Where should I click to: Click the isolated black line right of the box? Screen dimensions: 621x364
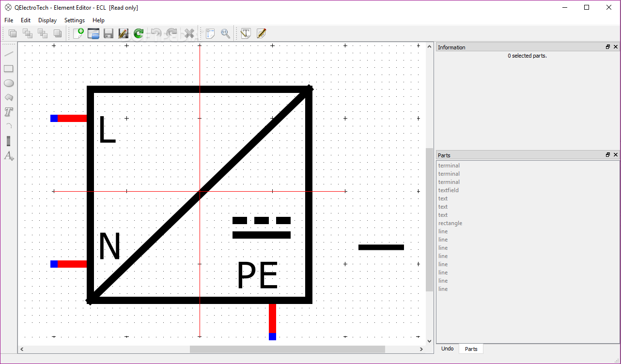tap(381, 247)
